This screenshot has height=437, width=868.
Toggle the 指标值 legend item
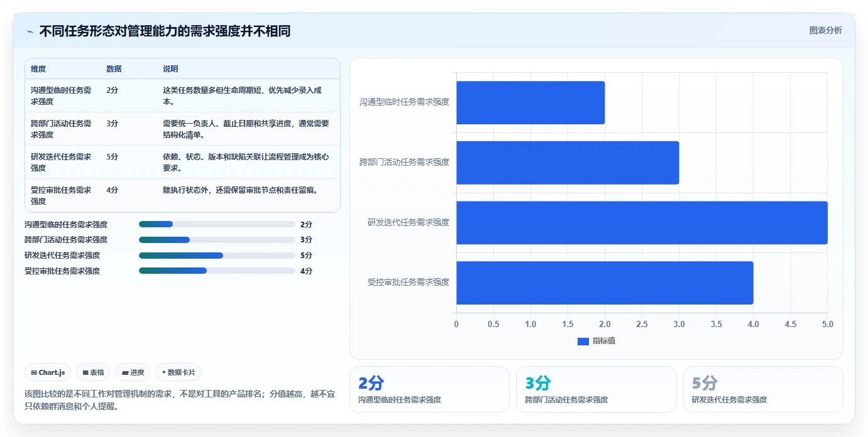(596, 341)
